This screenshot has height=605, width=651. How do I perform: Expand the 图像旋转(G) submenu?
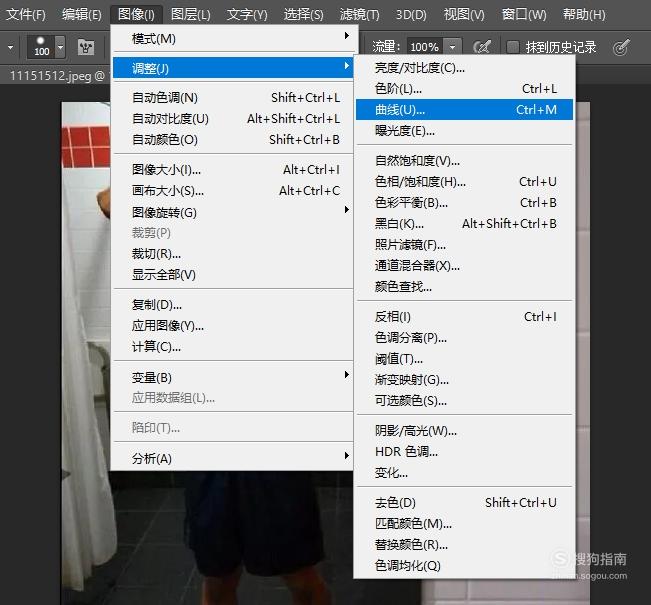233,212
